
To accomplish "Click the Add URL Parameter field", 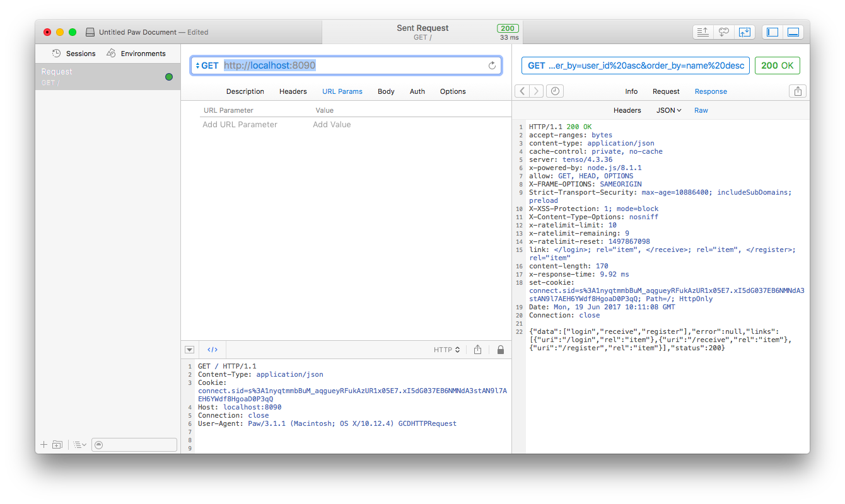I will [240, 125].
